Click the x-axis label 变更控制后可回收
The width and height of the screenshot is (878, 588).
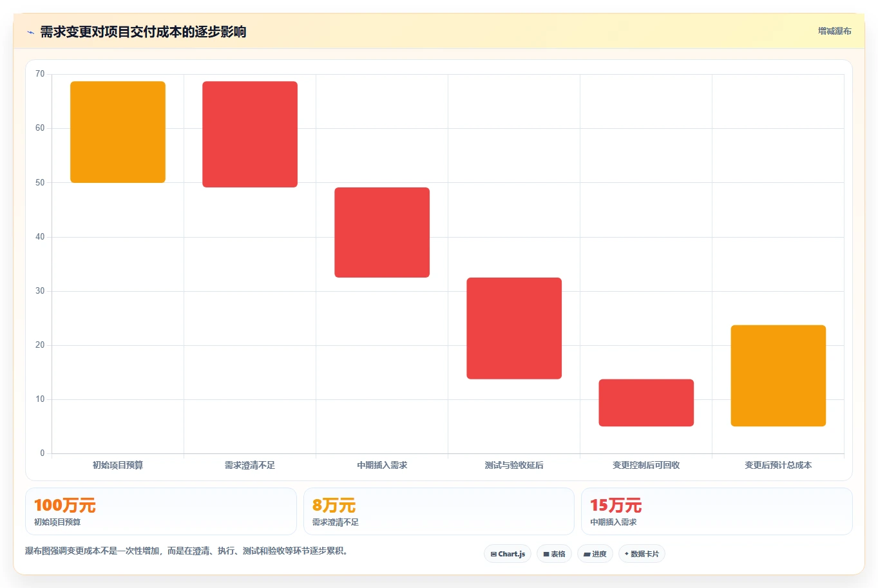[x=646, y=465]
